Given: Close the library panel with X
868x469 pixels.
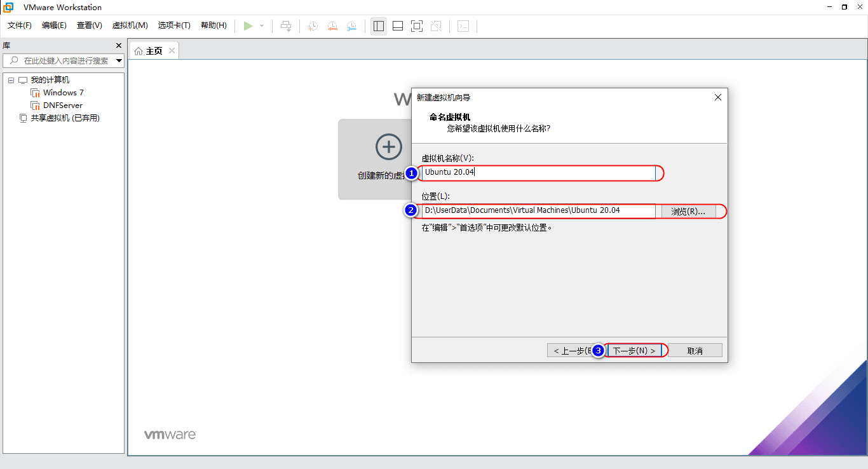Looking at the screenshot, I should pos(118,46).
